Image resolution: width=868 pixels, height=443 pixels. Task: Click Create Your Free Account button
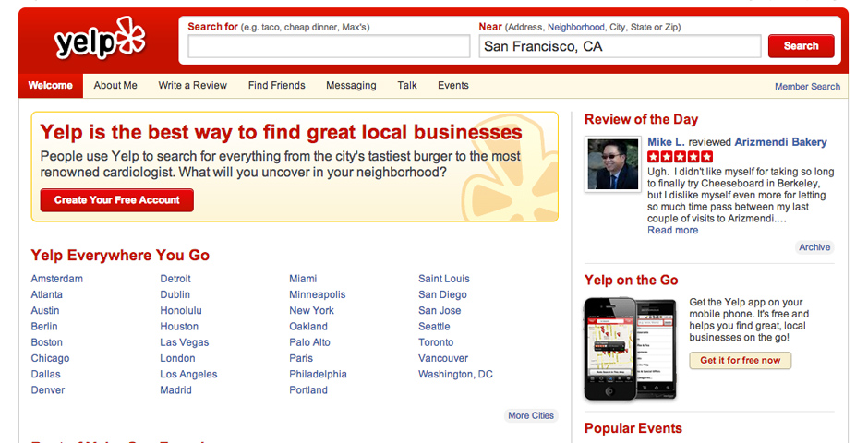pos(116,200)
